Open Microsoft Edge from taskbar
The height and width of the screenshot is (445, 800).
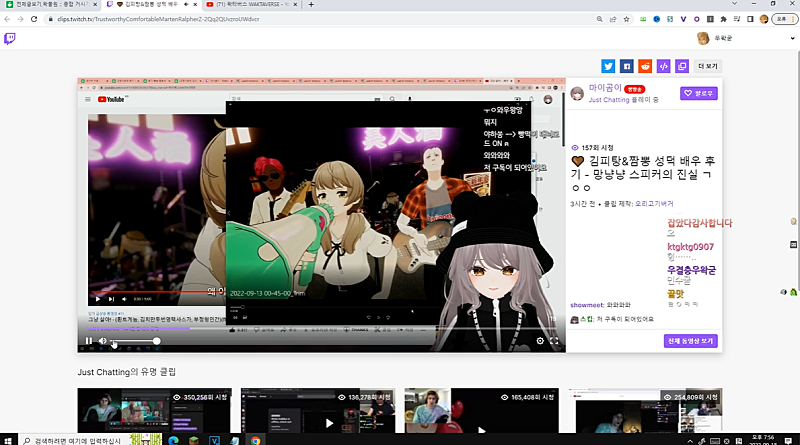pyautogui.click(x=173, y=440)
